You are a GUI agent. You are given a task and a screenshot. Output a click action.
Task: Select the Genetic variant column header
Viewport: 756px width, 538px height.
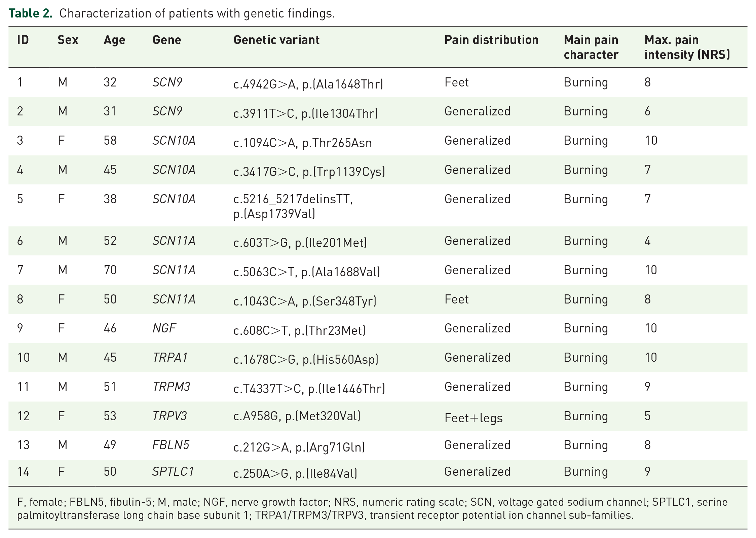point(276,40)
